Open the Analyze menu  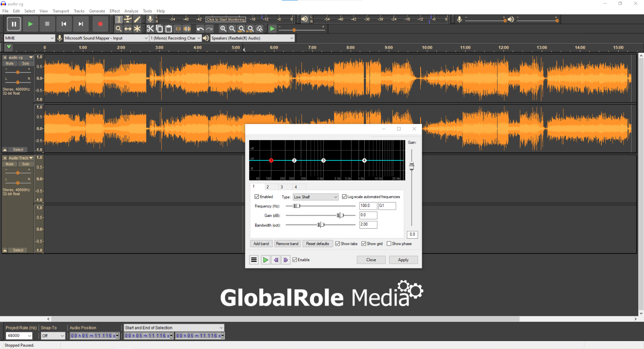[x=131, y=11]
